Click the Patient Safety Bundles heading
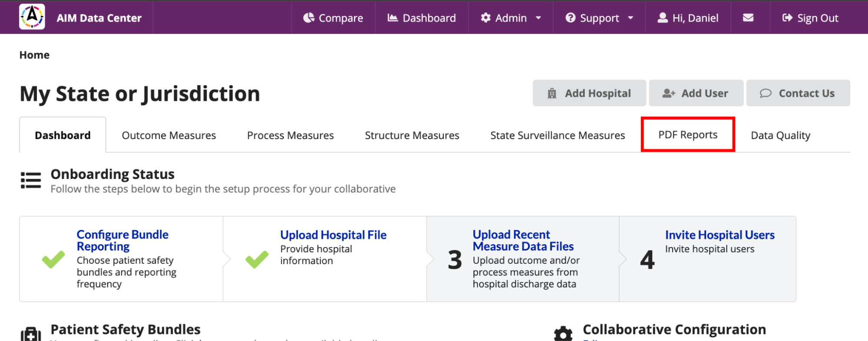This screenshot has height=341, width=868. (125, 329)
